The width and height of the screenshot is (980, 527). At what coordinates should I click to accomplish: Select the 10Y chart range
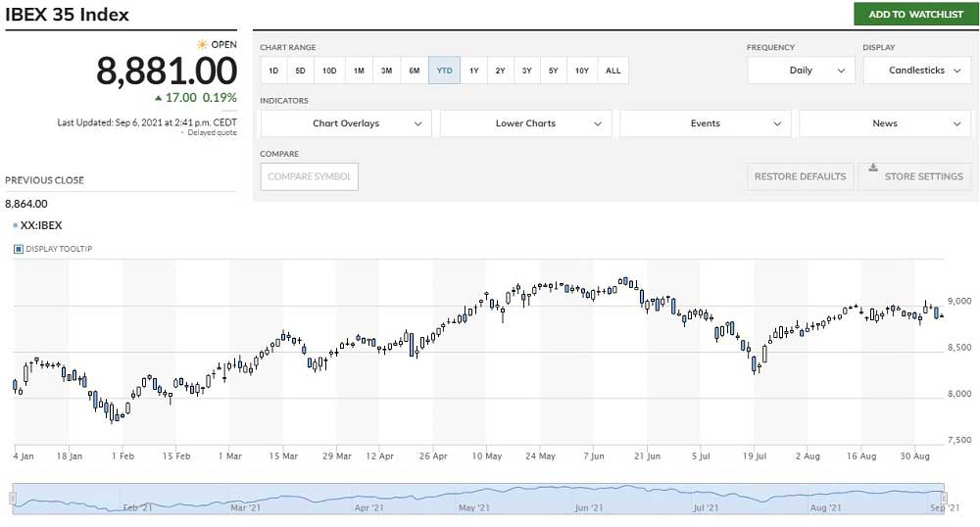click(582, 71)
